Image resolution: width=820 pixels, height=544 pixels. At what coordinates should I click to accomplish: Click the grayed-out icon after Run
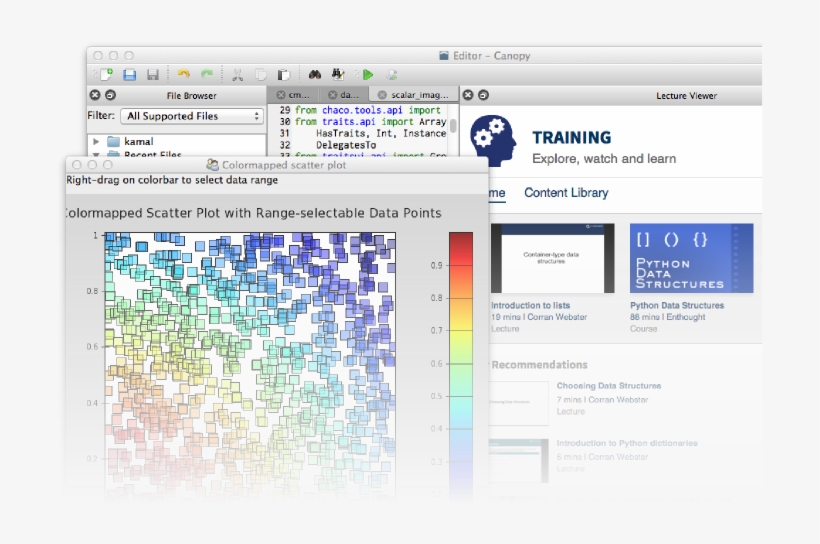pos(392,75)
